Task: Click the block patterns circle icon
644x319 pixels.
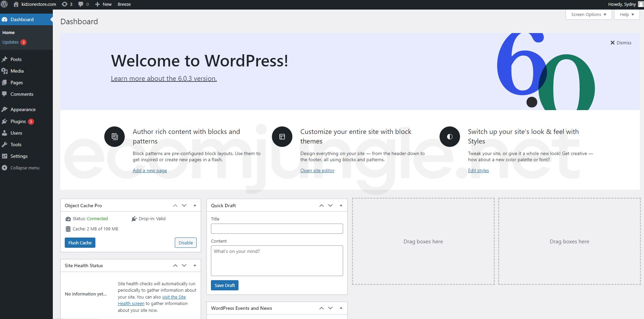Action: tap(114, 137)
